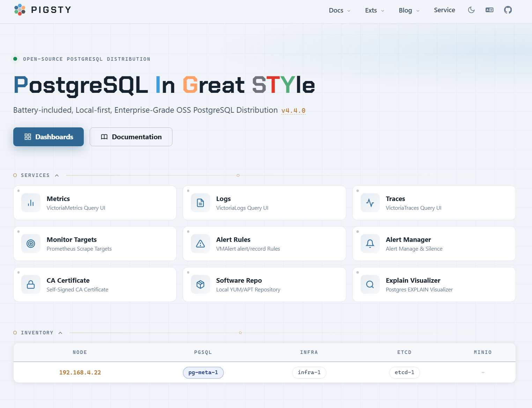Click the Metrics bar chart icon
This screenshot has width=532, height=408.
(x=31, y=203)
